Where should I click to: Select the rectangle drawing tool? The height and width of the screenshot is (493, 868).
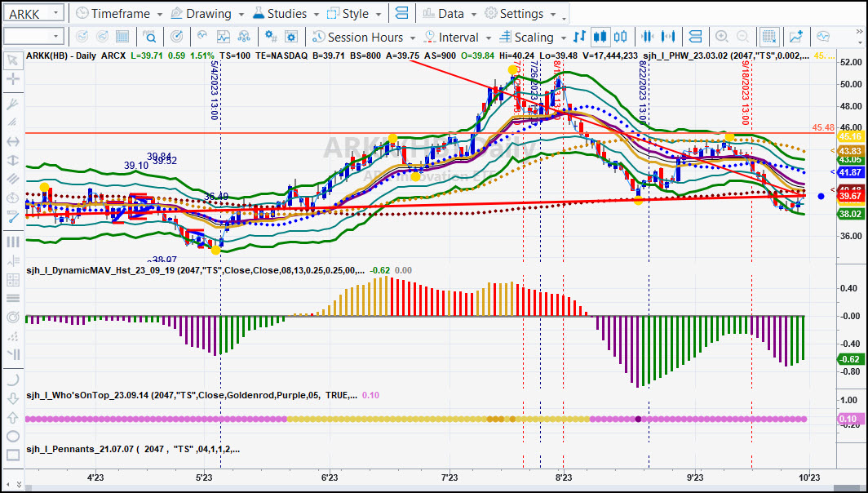(x=12, y=455)
